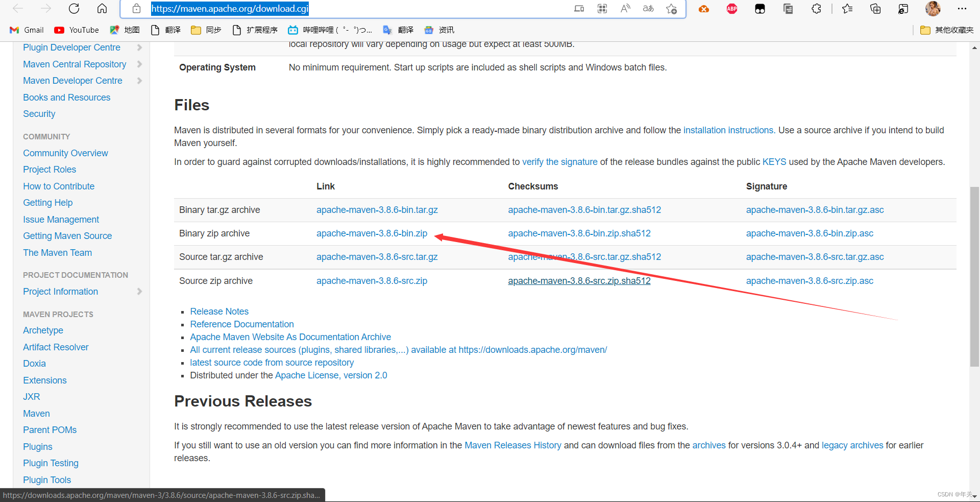Open apache-maven-3.8.6-src.zip download link
Viewport: 980px width, 502px height.
tap(372, 281)
